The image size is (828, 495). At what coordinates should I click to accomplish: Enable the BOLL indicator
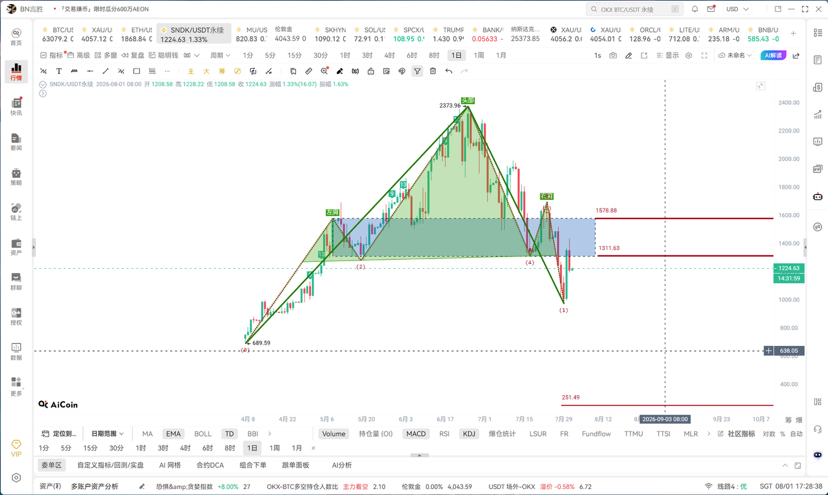pyautogui.click(x=202, y=434)
